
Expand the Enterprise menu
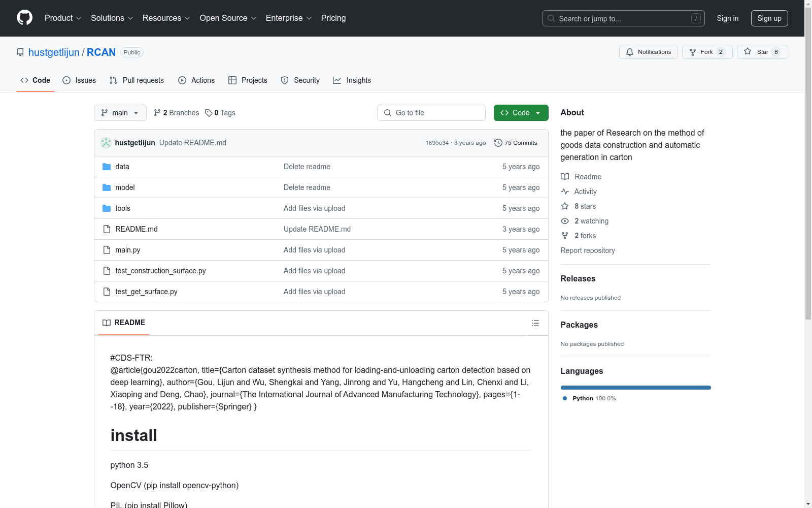click(x=289, y=18)
